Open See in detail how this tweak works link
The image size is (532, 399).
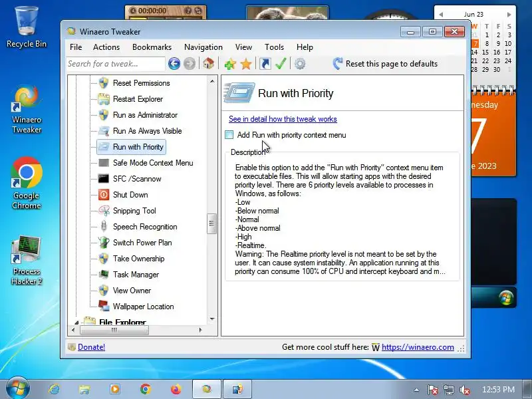coord(283,119)
